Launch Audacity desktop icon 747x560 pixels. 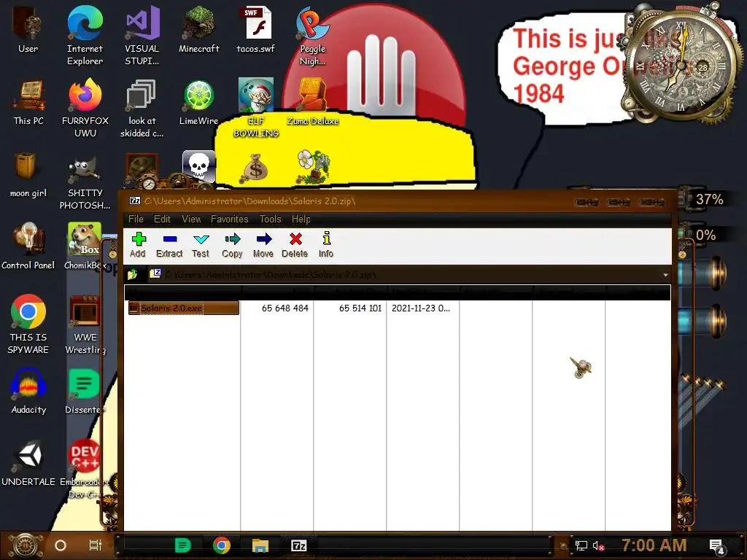(28, 392)
